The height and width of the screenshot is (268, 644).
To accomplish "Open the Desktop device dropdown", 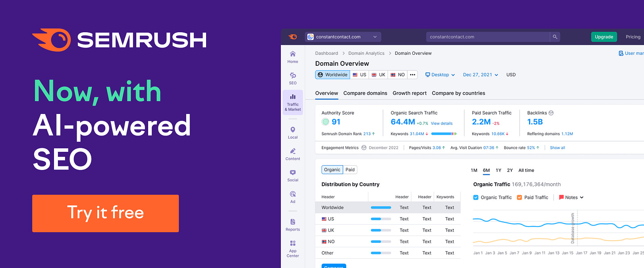I will click(x=440, y=75).
